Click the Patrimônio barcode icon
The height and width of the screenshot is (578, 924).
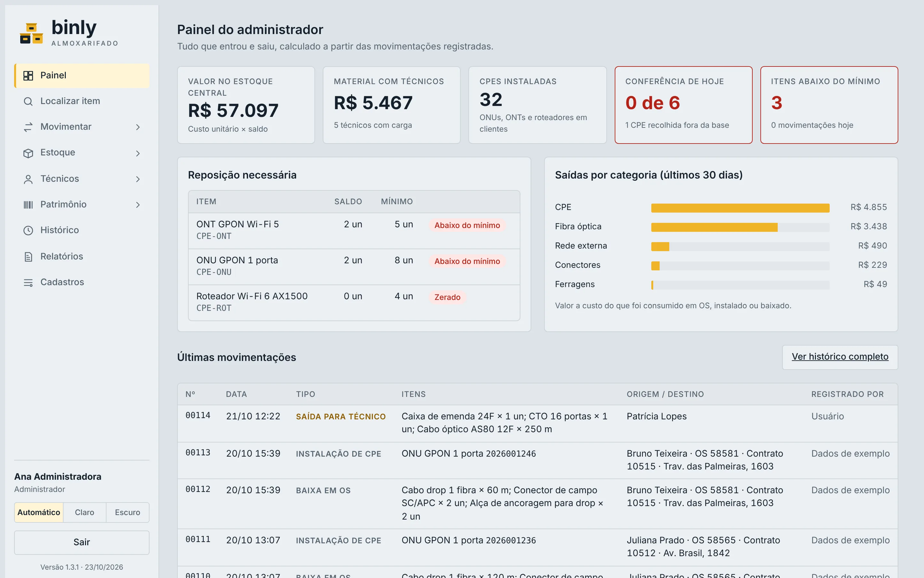click(x=28, y=205)
